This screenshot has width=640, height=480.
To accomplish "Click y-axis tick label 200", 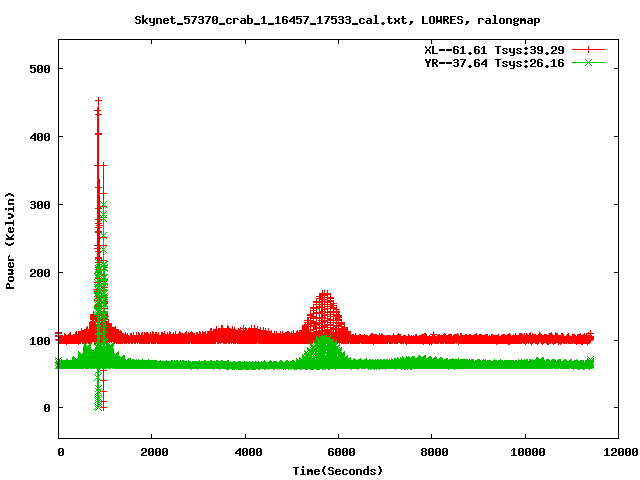I will tap(40, 273).
